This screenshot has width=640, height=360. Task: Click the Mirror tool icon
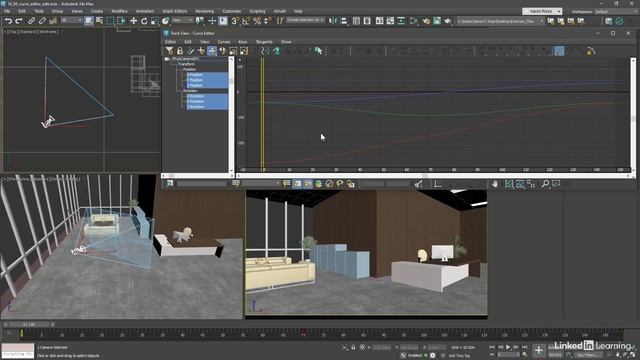(x=333, y=21)
